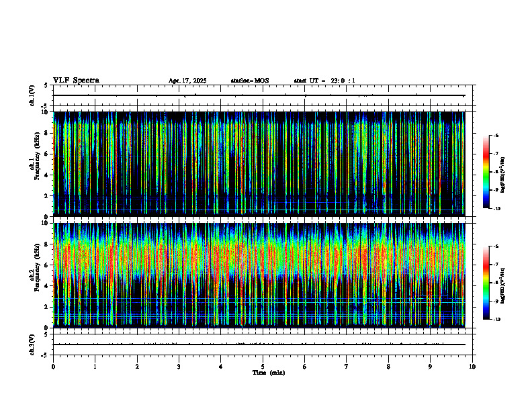Click the "Time (min)" axis title
The width and height of the screenshot is (532, 411).
coord(269,373)
